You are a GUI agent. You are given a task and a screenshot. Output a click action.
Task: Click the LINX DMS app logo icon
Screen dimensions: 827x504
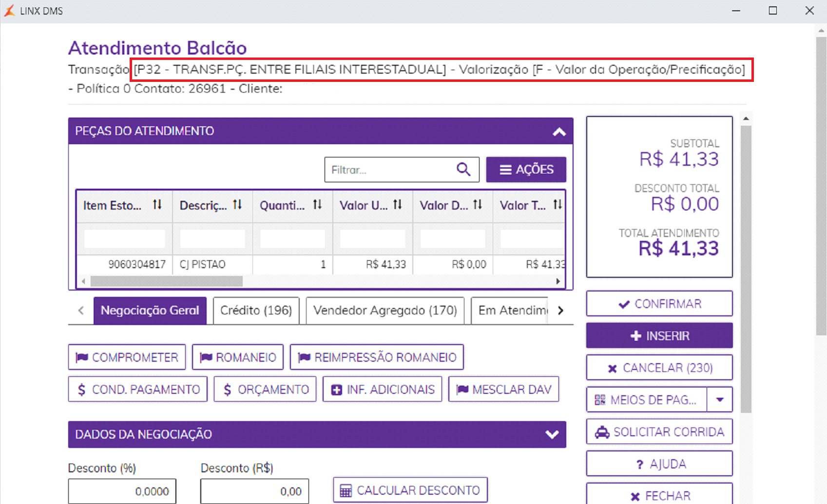(x=9, y=11)
